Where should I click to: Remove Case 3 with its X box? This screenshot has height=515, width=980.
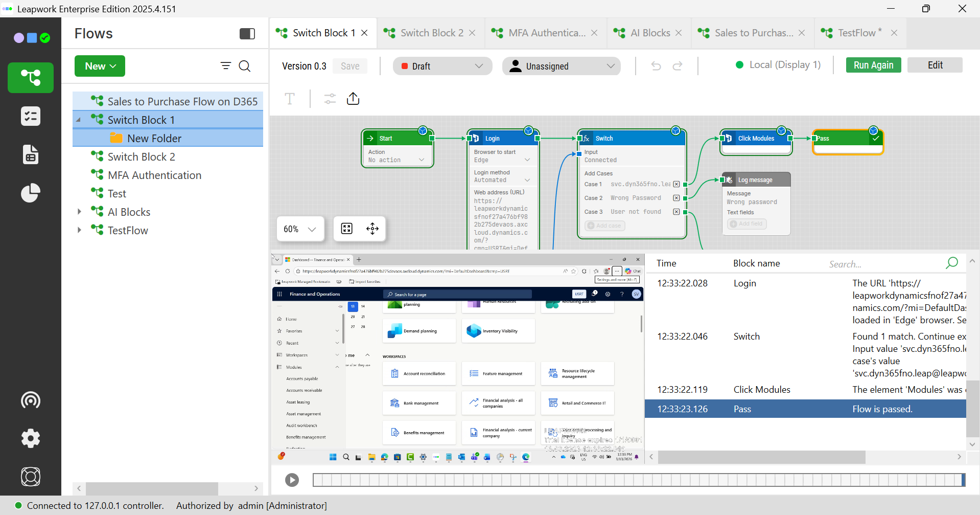pyautogui.click(x=676, y=212)
